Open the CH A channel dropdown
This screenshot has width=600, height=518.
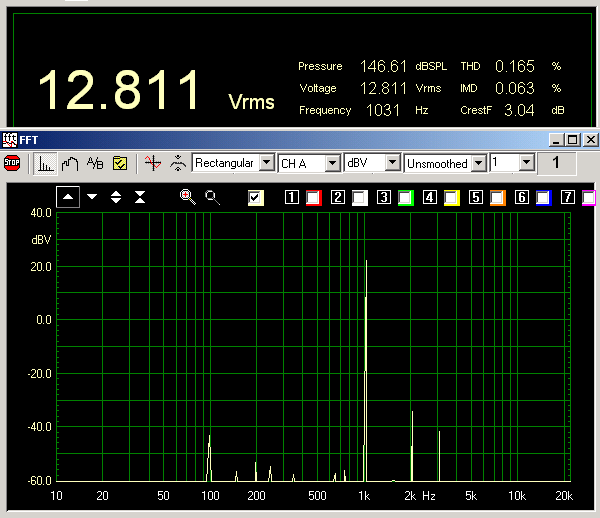pyautogui.click(x=332, y=162)
